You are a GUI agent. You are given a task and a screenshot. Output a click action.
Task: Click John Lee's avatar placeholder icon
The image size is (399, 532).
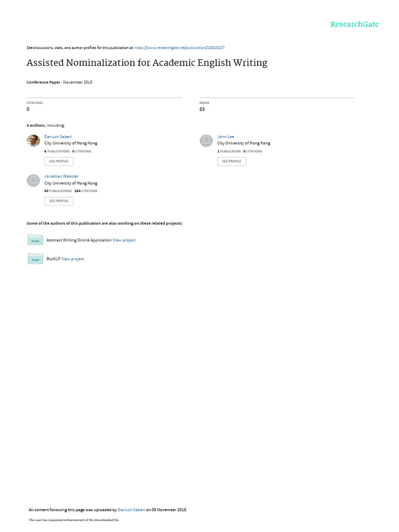pyautogui.click(x=206, y=140)
